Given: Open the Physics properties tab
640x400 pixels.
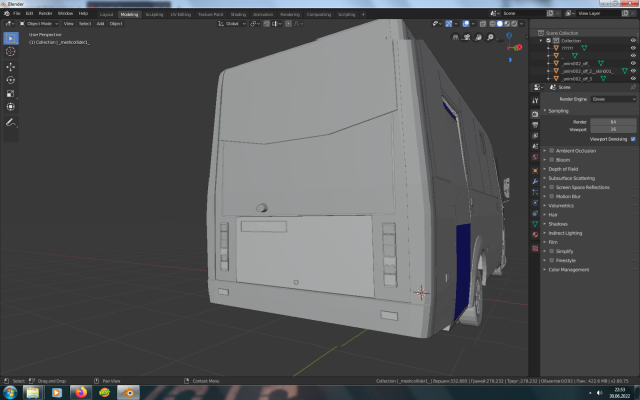Looking at the screenshot, I should pyautogui.click(x=535, y=202).
